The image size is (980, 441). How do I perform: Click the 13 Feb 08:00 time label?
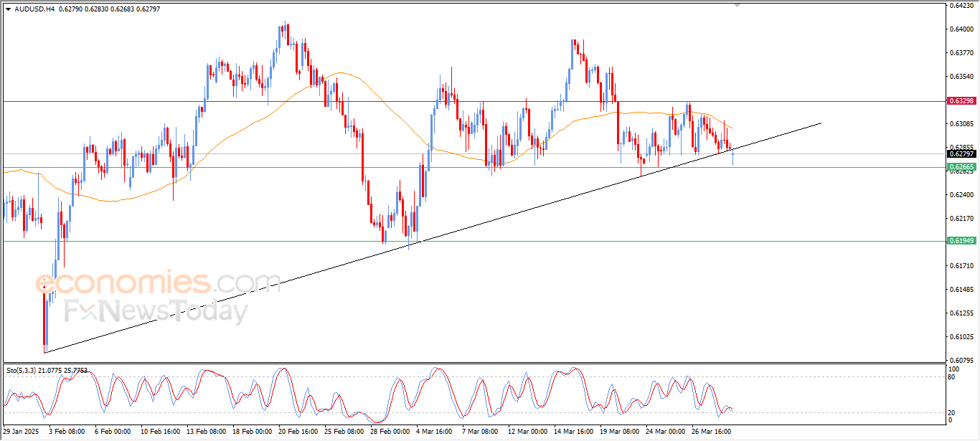(x=207, y=432)
